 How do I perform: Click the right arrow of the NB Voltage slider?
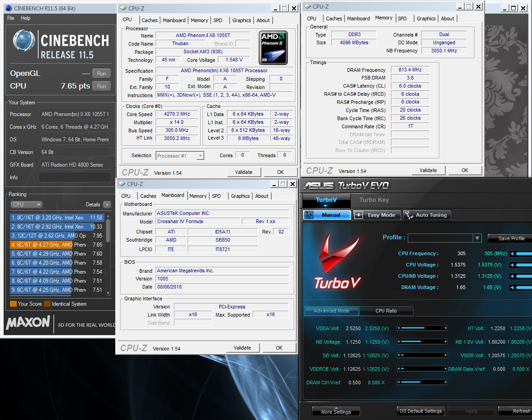tap(446, 342)
